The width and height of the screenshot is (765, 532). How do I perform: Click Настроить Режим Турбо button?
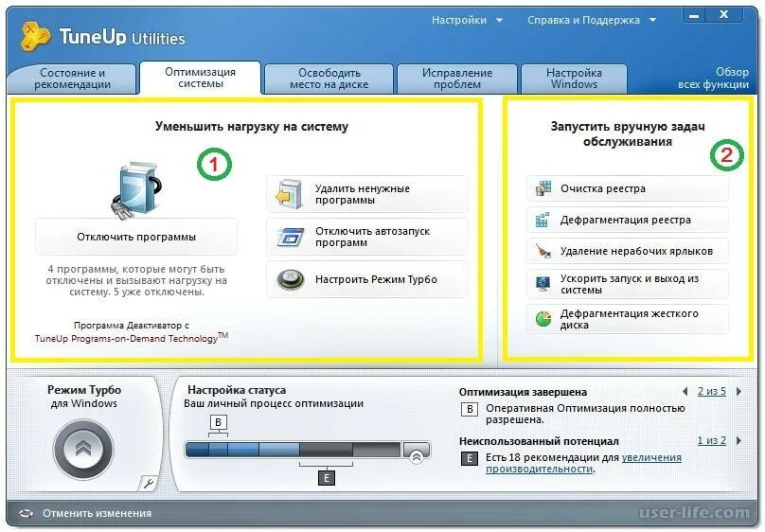click(x=367, y=279)
